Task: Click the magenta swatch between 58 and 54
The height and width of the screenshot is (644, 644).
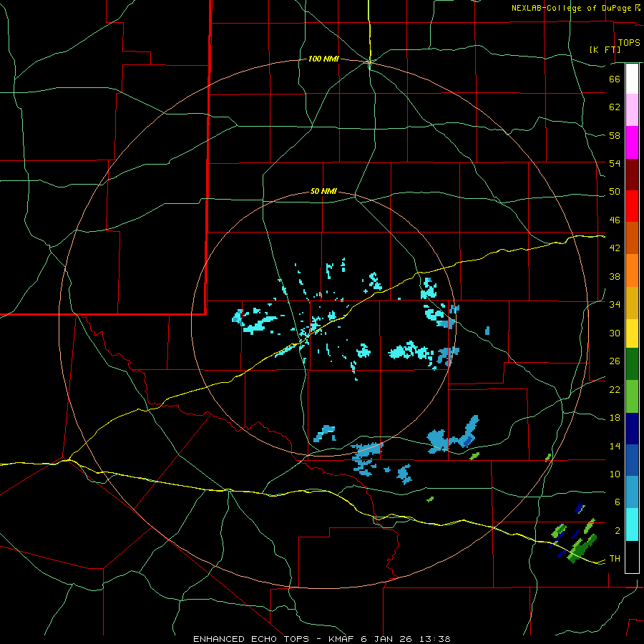Action: point(632,142)
